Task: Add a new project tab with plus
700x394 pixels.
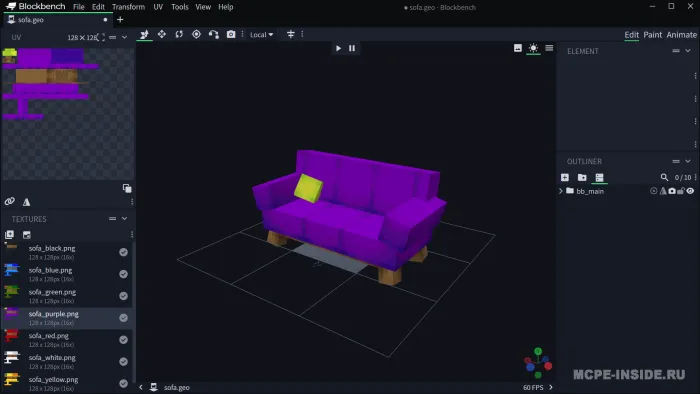Action: click(x=120, y=20)
